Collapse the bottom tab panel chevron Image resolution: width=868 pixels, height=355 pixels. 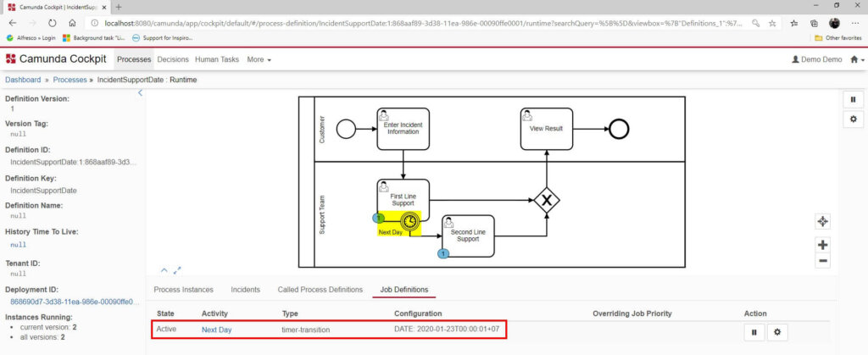pyautogui.click(x=164, y=270)
